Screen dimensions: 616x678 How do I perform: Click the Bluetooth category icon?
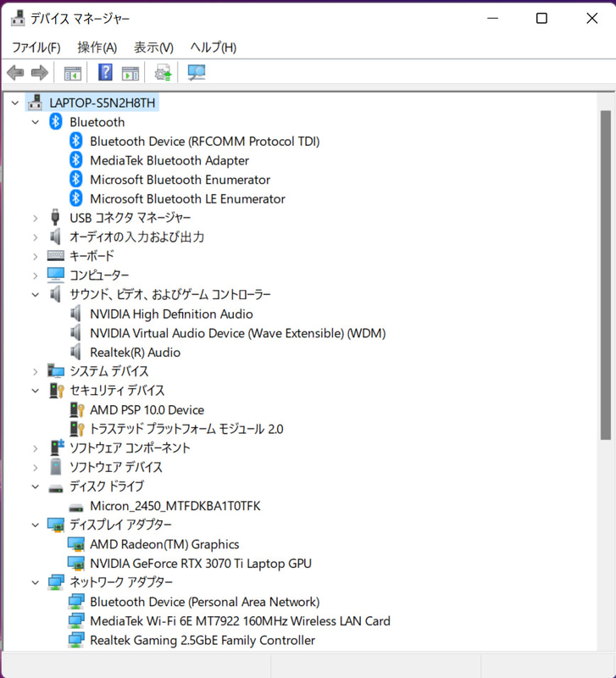coord(55,121)
